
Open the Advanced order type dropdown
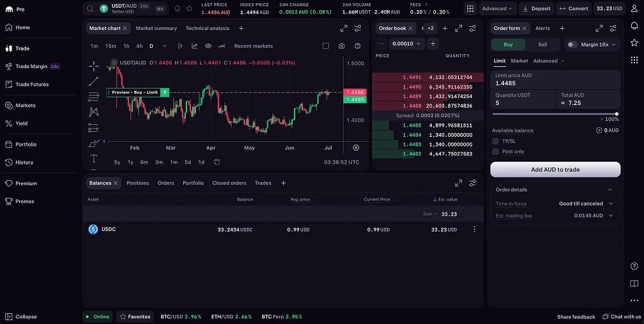(549, 60)
